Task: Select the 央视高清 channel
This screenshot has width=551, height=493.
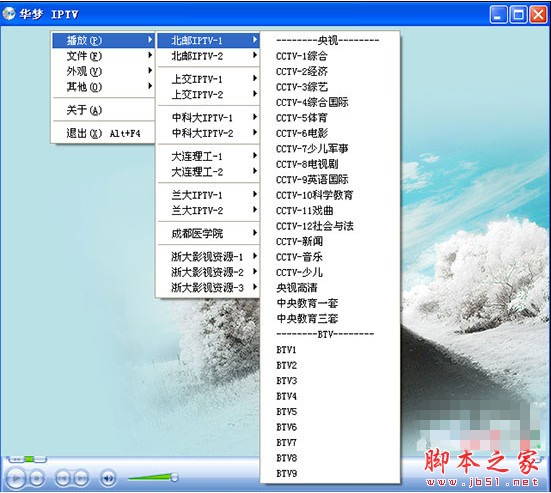Action: pyautogui.click(x=330, y=287)
